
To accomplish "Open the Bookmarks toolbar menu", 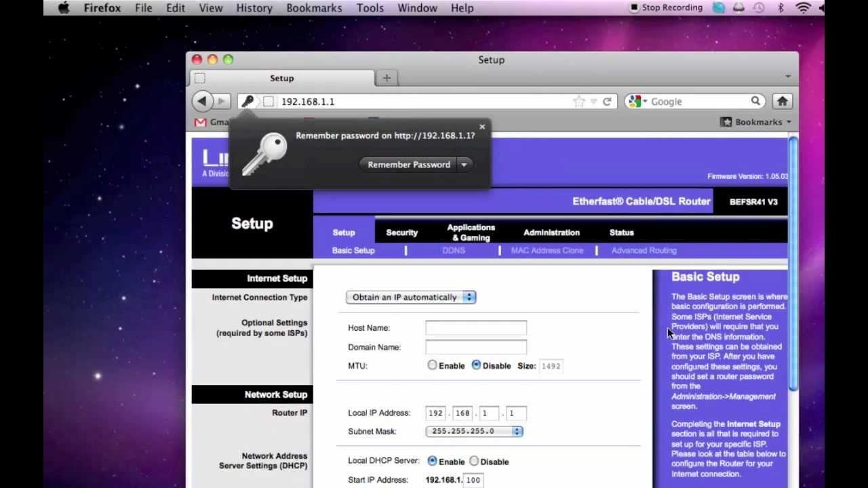I will 755,122.
